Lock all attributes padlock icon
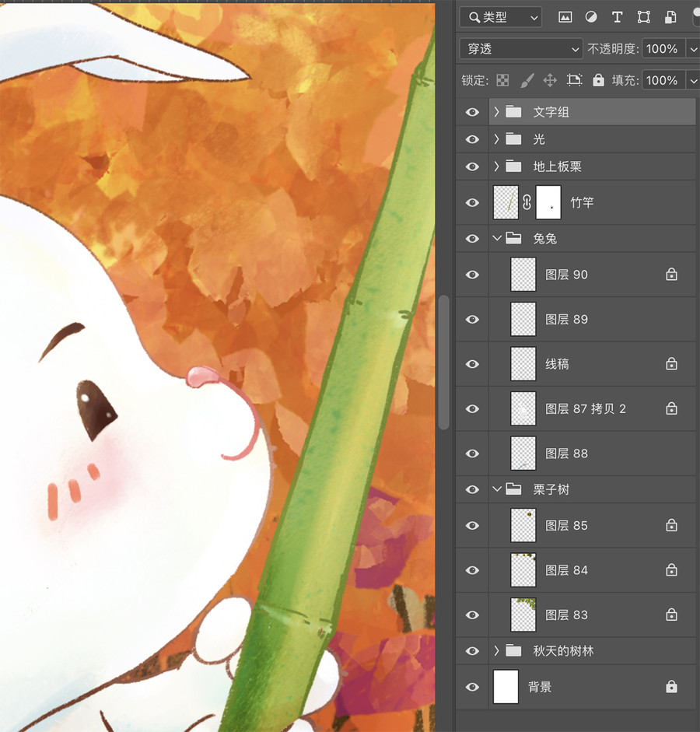This screenshot has height=732, width=700. [x=598, y=80]
